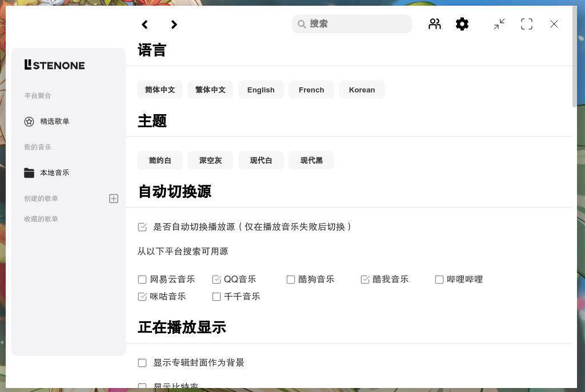Switch language to French
This screenshot has height=392, width=585.
(x=311, y=90)
